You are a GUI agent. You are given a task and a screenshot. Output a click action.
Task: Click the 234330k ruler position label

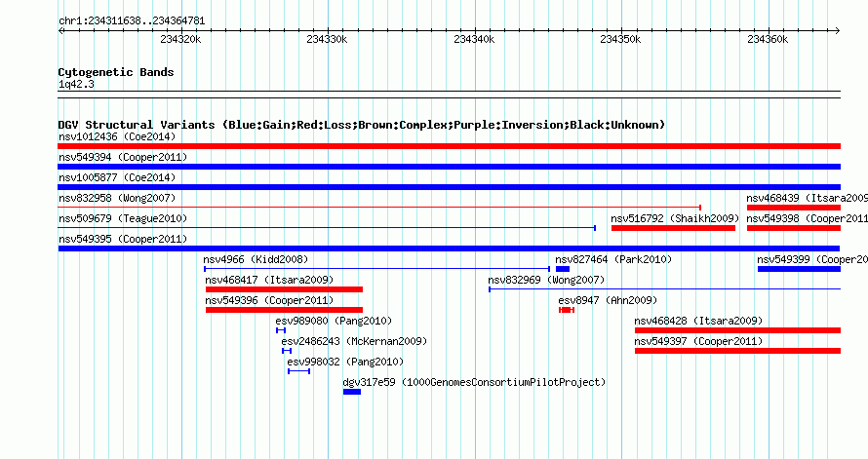click(x=327, y=39)
